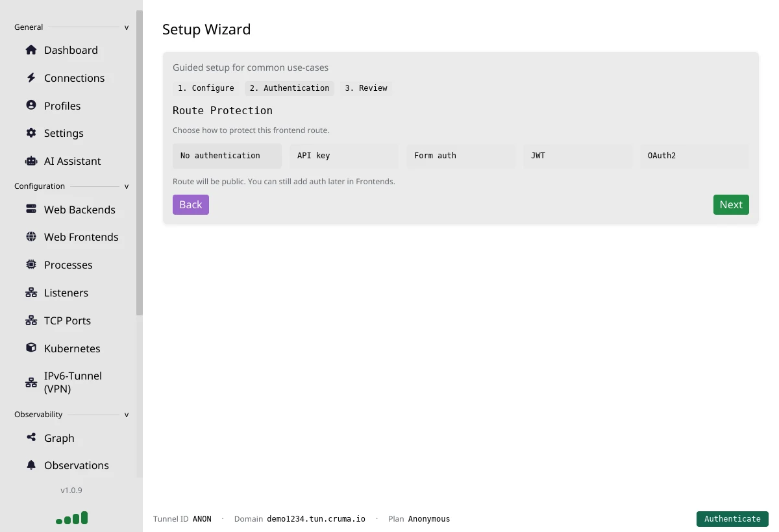Collapse the Configuration sidebar section
This screenshot has width=779, height=532.
127,186
